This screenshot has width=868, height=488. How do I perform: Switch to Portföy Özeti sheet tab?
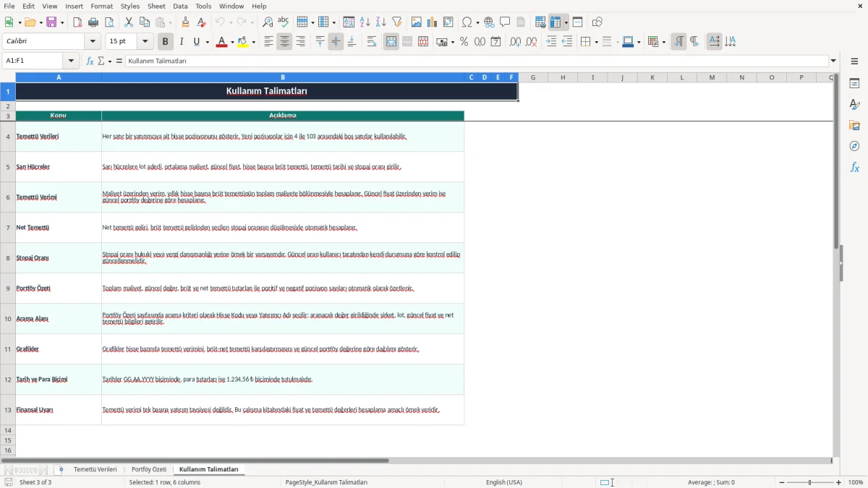coord(149,470)
